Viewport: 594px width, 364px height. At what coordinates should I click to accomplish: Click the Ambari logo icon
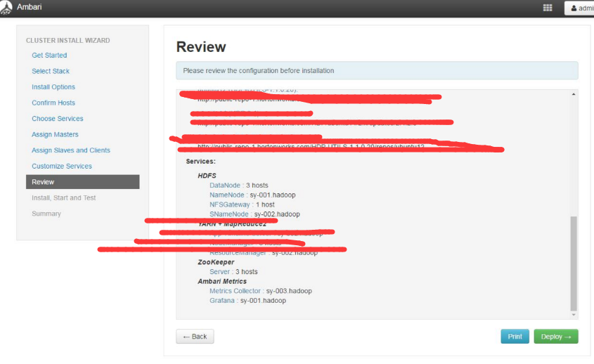[x=6, y=8]
